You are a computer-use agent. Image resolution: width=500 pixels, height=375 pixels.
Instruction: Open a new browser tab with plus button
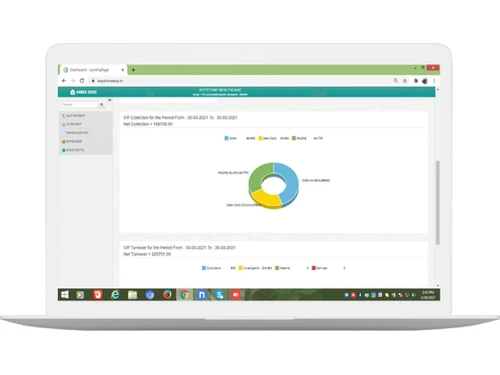pyautogui.click(x=133, y=70)
